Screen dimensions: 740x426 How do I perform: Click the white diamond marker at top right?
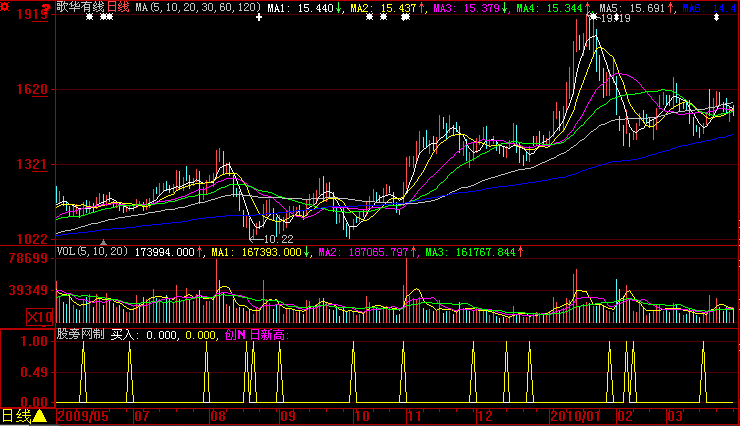715,17
